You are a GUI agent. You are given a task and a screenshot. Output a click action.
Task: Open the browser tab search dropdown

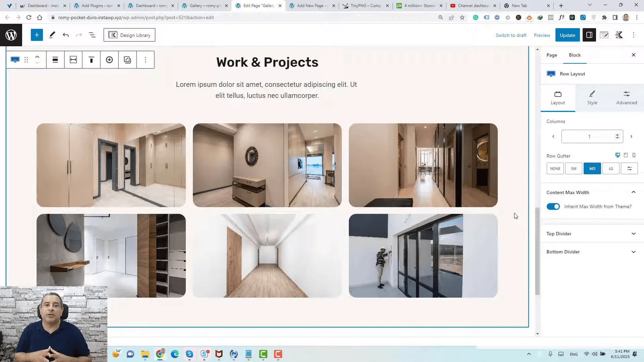(590, 5)
